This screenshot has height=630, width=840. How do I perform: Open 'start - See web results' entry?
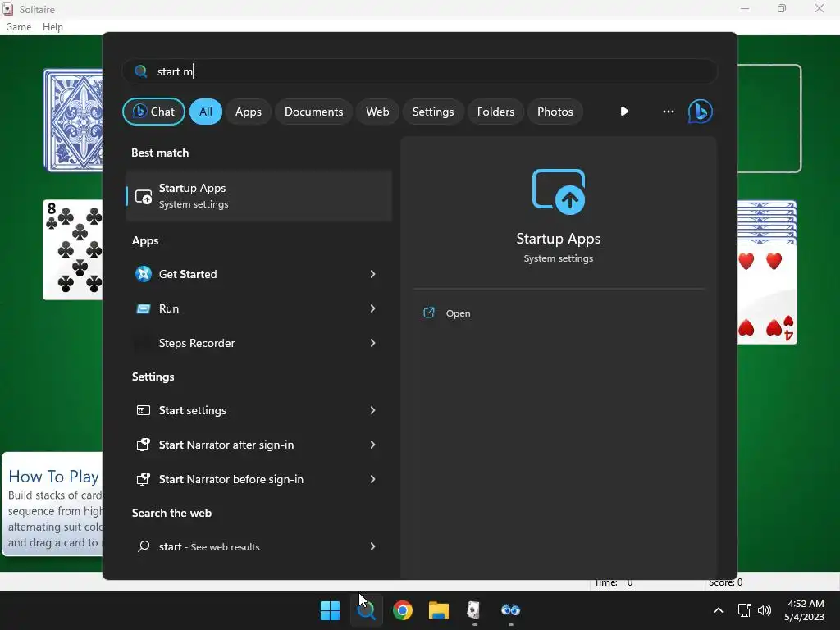(x=258, y=546)
